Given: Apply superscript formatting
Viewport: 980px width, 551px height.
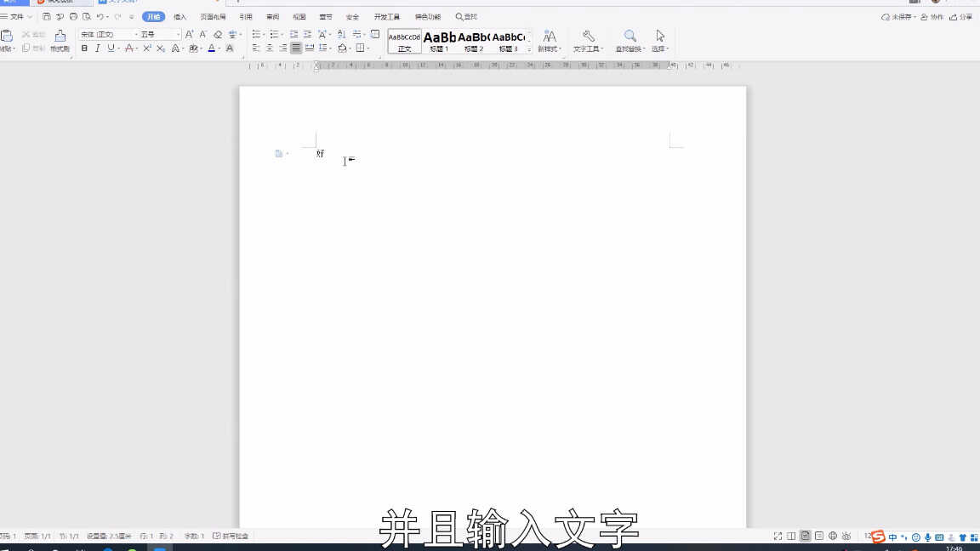Looking at the screenshot, I should click(147, 48).
